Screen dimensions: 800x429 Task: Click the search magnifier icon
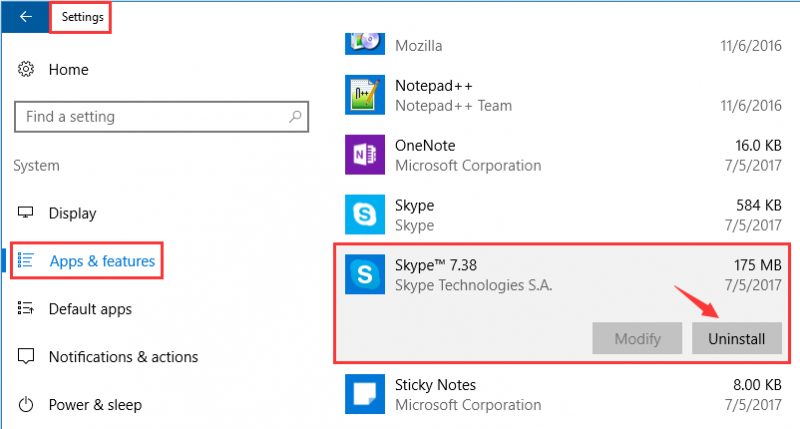(295, 117)
